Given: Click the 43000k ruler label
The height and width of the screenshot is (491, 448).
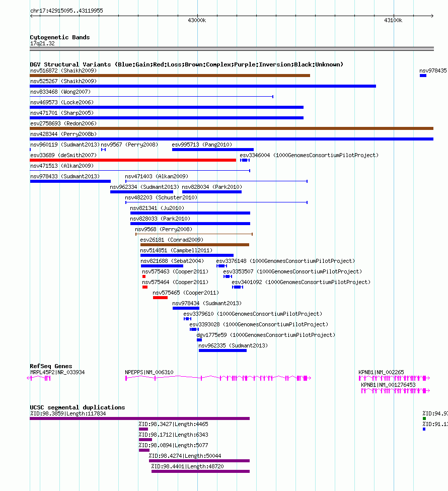Looking at the screenshot, I should pos(197,20).
